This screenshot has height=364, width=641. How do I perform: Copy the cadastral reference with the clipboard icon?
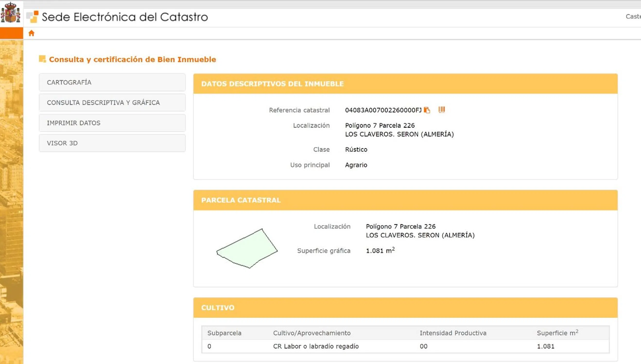click(427, 110)
